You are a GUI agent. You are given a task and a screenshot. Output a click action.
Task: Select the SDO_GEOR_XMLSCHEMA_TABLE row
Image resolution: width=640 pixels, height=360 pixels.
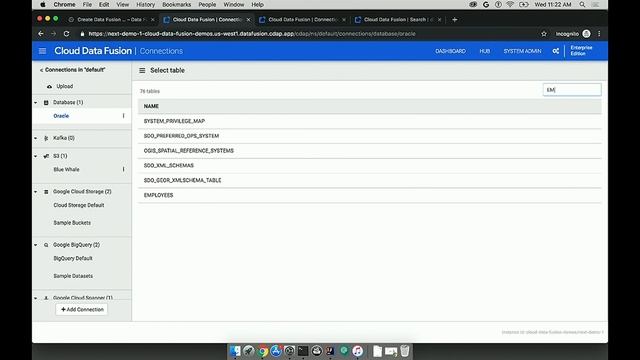tap(369, 180)
